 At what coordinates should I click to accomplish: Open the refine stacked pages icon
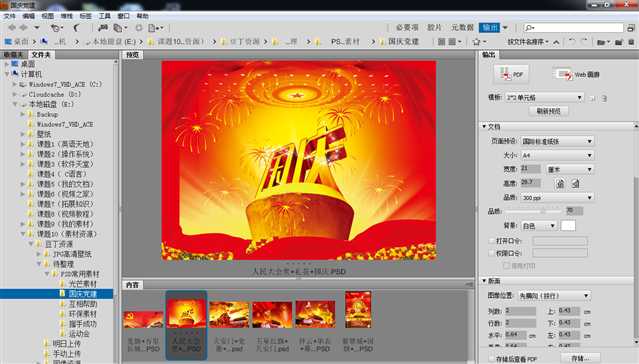[119, 28]
